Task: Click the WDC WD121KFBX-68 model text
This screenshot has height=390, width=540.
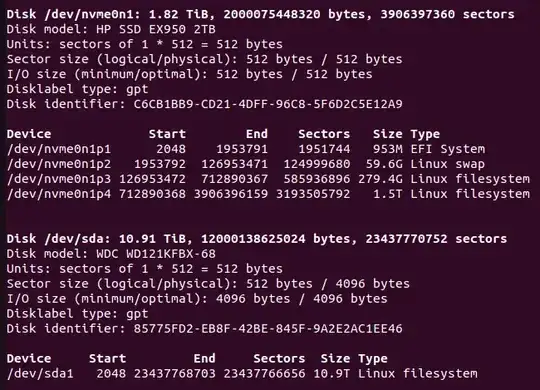Action: point(156,254)
